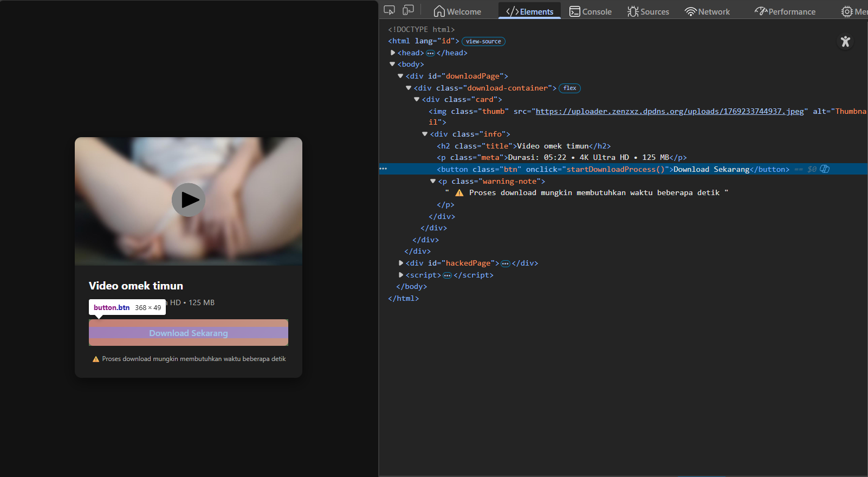Click the view-source badge
This screenshot has height=477, width=868.
483,42
